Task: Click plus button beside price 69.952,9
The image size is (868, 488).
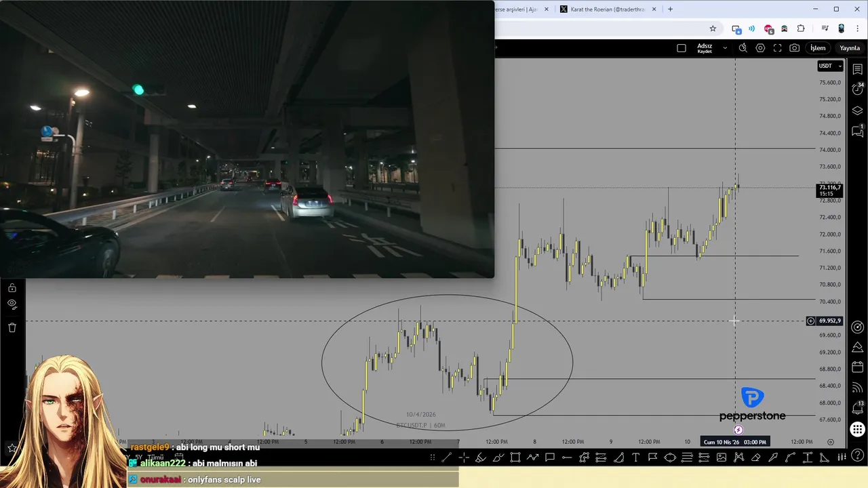Action: (810, 321)
